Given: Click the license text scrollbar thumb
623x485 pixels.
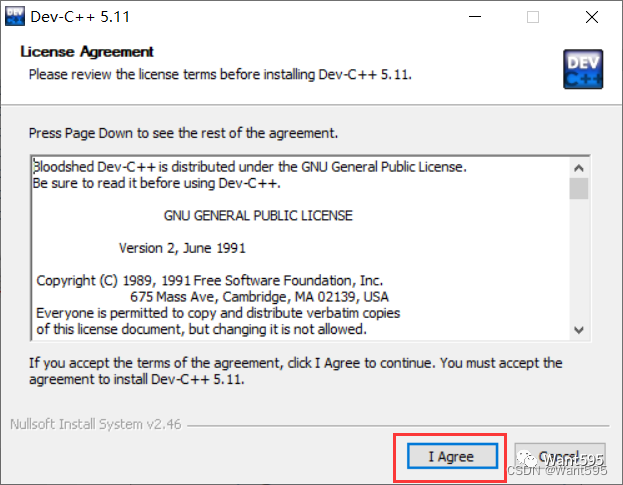Looking at the screenshot, I should click(579, 189).
